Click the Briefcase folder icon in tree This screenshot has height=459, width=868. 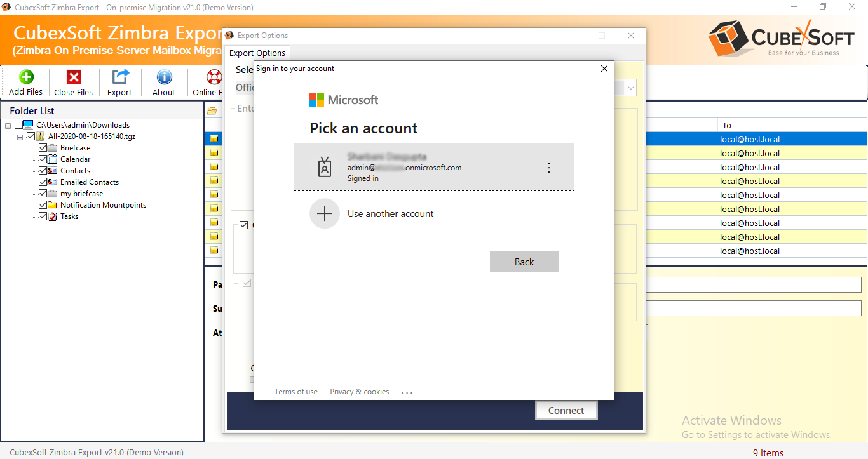(x=52, y=148)
